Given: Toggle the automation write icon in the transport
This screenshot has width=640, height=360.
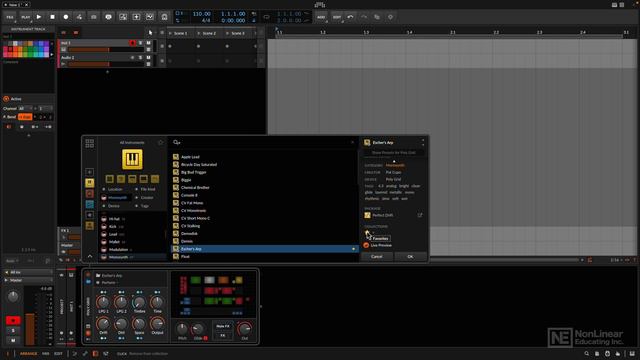Looking at the screenshot, I should coord(79,17).
